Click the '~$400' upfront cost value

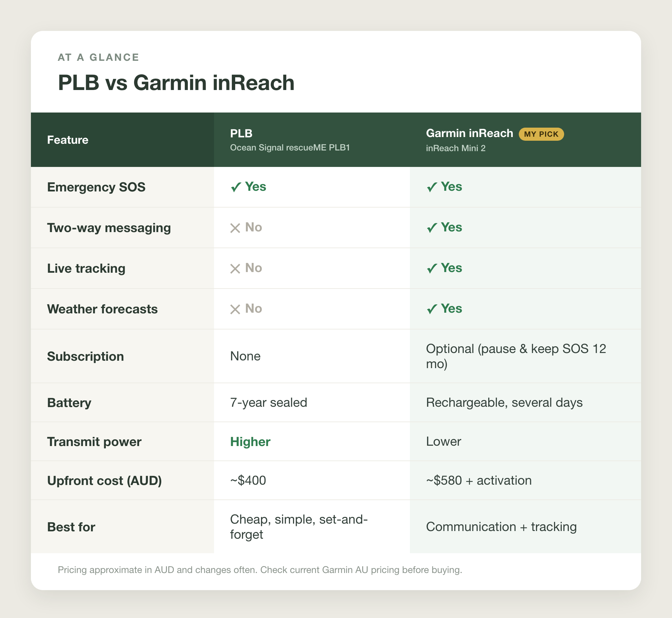pyautogui.click(x=248, y=480)
